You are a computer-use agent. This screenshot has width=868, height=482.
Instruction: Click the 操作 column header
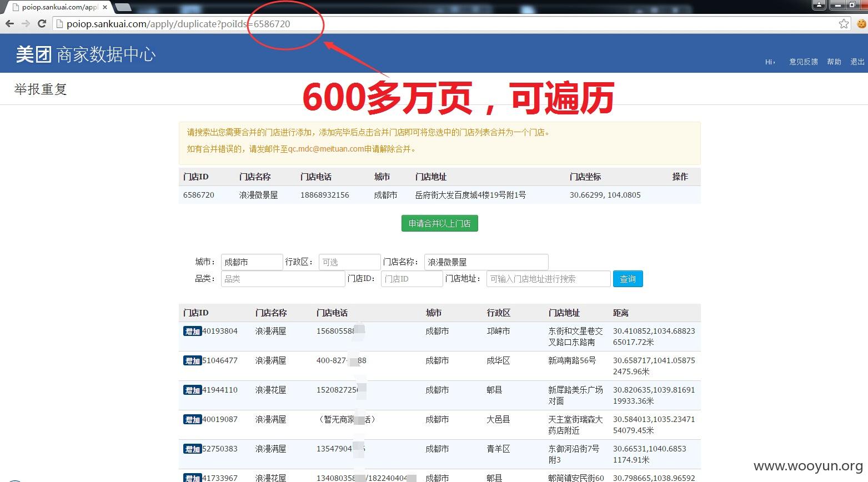(x=680, y=177)
